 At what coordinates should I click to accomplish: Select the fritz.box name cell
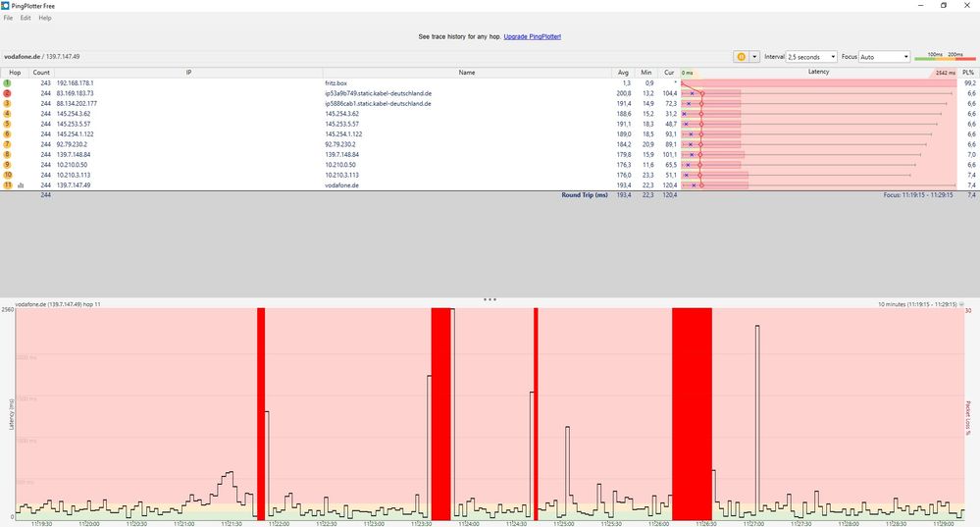pos(335,82)
